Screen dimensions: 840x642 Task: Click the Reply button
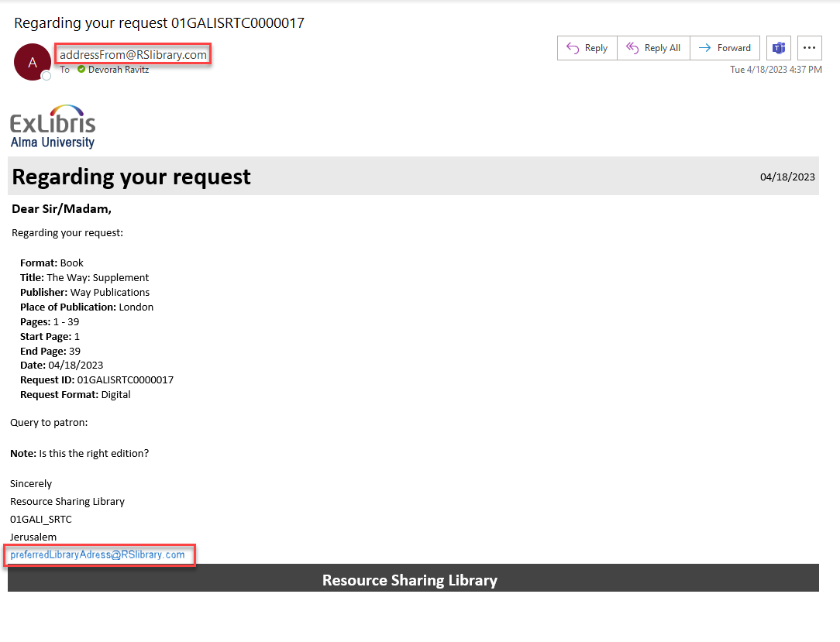tap(587, 48)
